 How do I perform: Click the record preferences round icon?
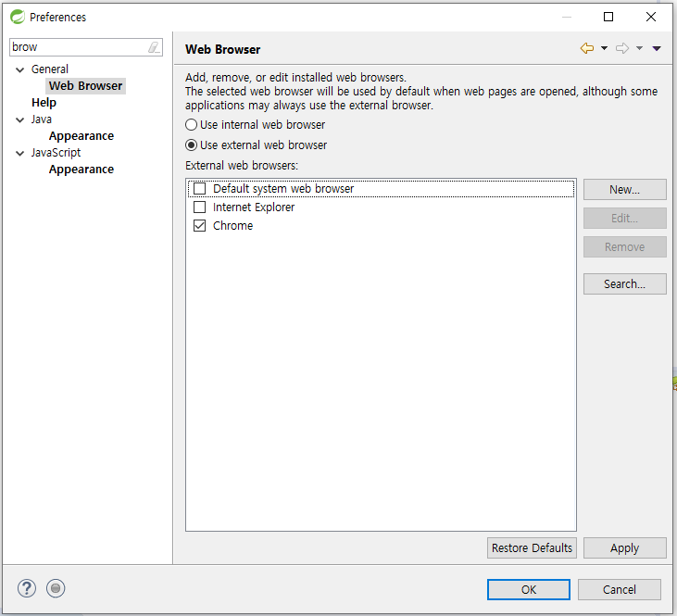(56, 588)
